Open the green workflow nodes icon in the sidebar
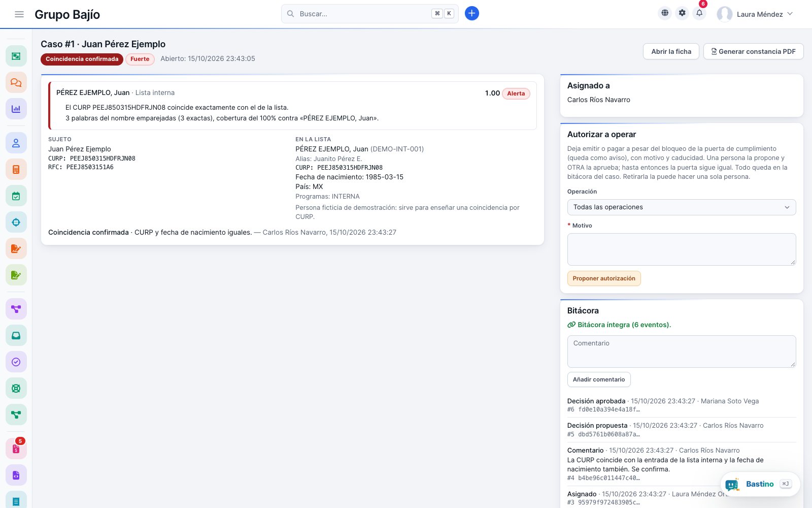Viewport: 812px width, 508px height. click(16, 415)
